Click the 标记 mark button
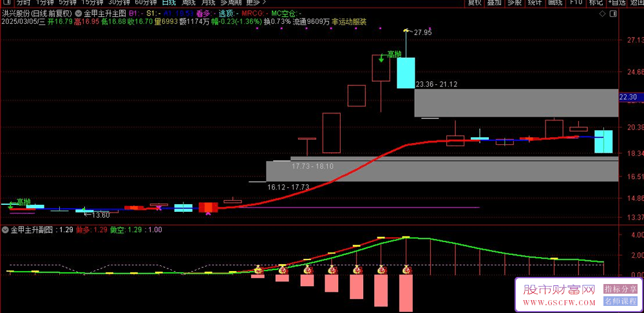Screen dimensions: 644x313 pos(596,2)
